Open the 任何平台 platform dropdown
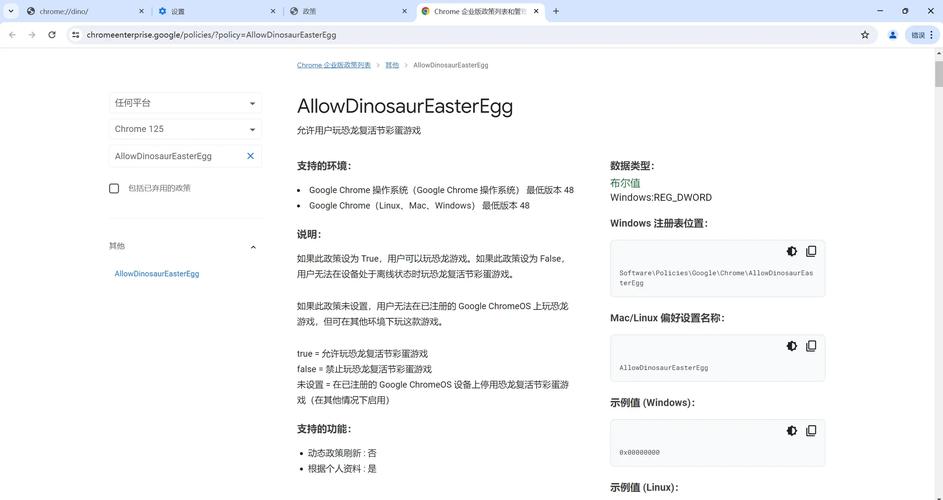Viewport: 943px width, 500px height. pos(185,103)
